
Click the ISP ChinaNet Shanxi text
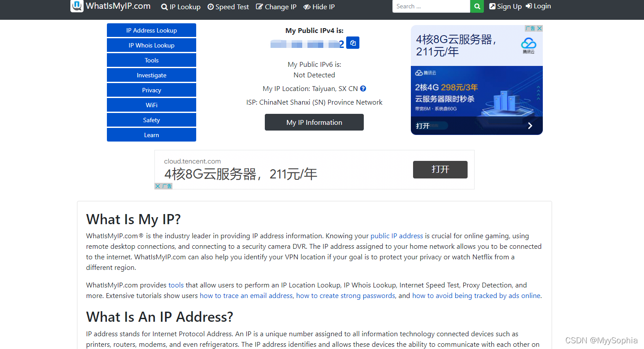(x=314, y=102)
